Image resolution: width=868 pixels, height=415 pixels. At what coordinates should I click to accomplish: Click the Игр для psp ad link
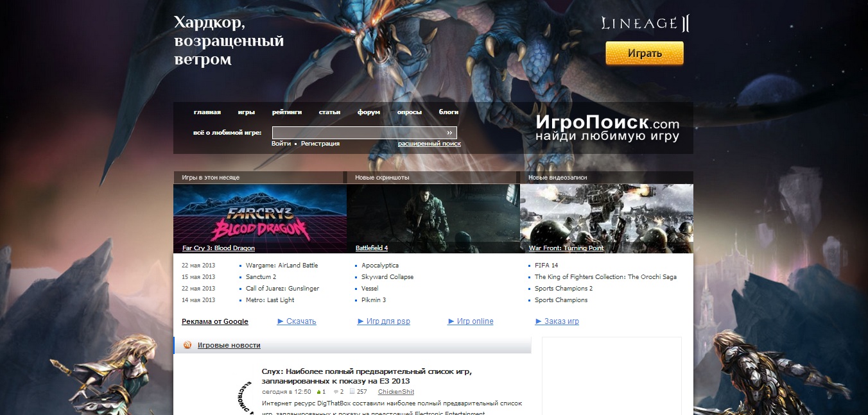click(384, 321)
